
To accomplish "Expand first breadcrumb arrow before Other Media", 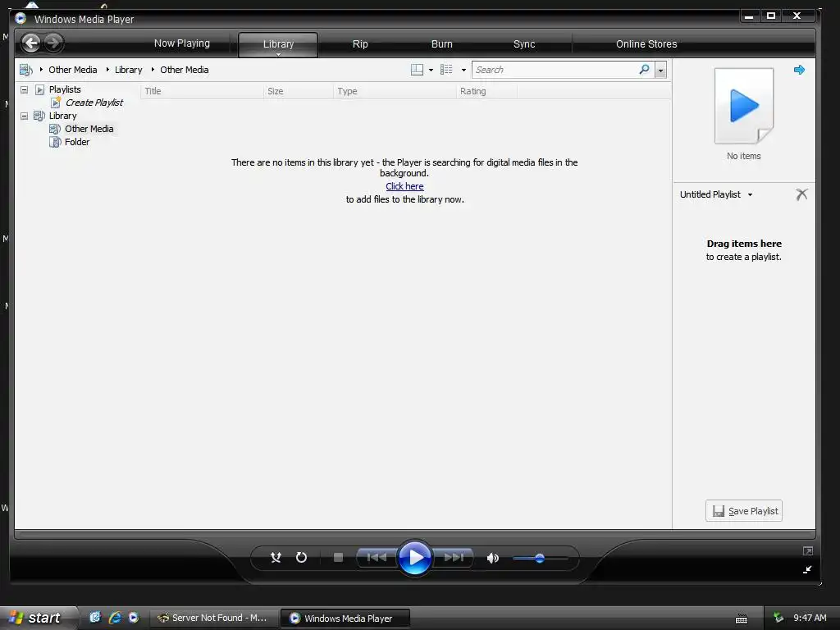I will [x=41, y=70].
